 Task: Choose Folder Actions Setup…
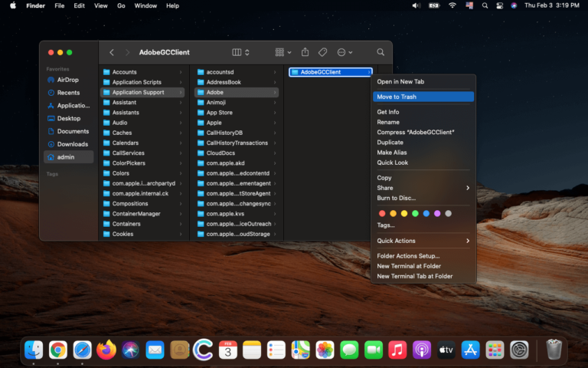pos(423,256)
